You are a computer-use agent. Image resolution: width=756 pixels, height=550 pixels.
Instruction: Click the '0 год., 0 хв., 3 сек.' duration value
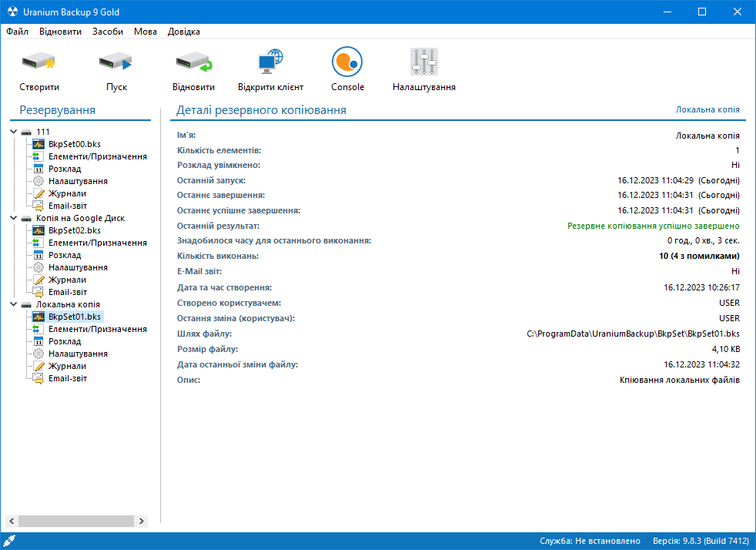point(704,240)
